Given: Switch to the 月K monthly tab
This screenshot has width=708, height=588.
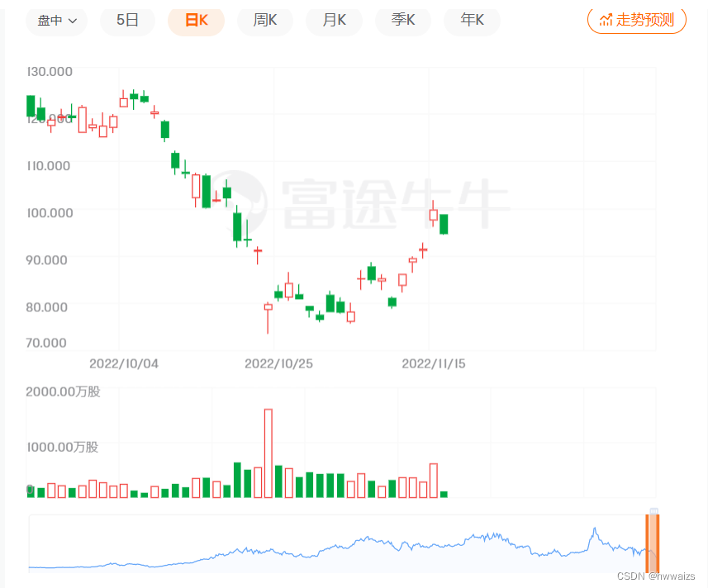Looking at the screenshot, I should 334,21.
